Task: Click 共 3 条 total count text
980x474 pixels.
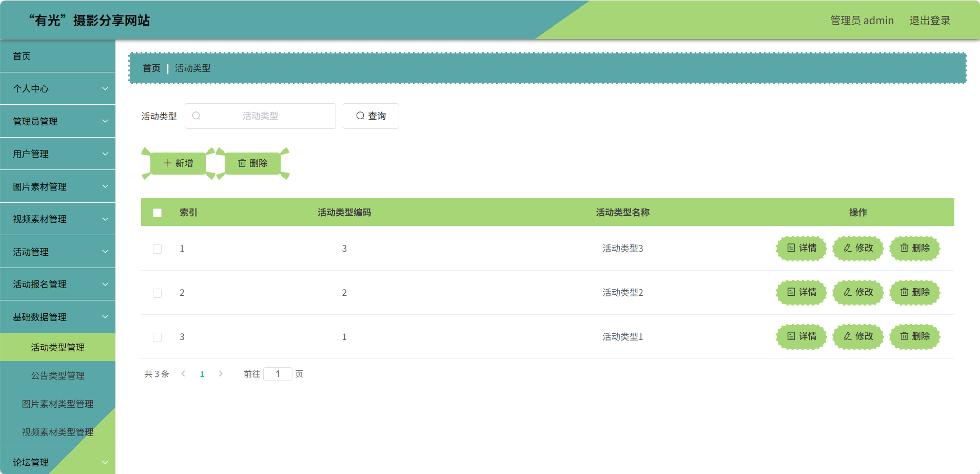Action: pyautogui.click(x=156, y=374)
